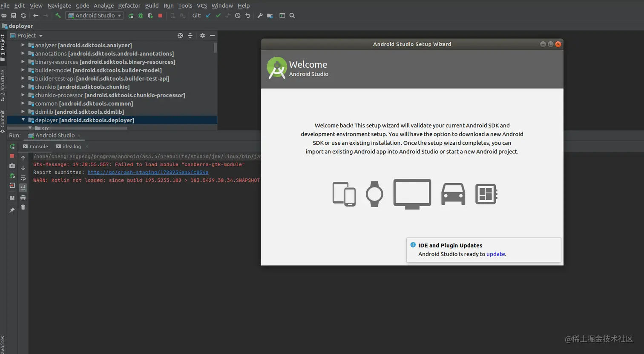The image size is (644, 354).
Task: Click the camera dump threads icon
Action: (x=12, y=166)
